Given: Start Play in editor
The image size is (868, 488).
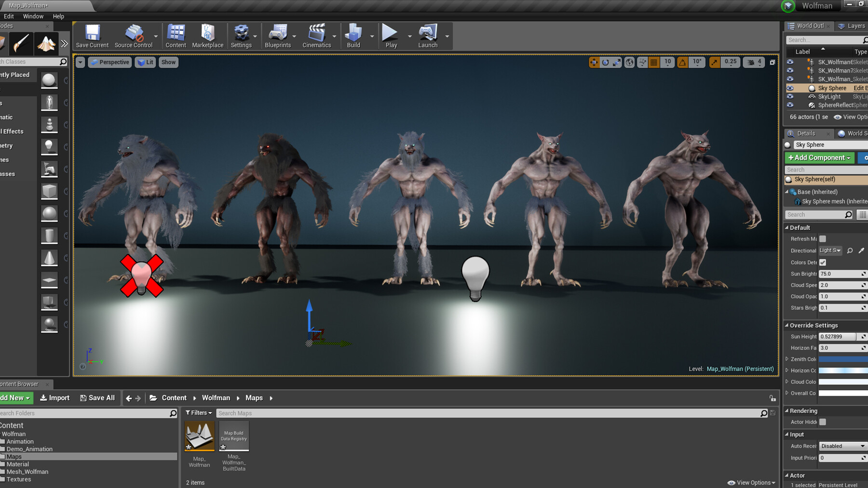Looking at the screenshot, I should pyautogui.click(x=391, y=36).
